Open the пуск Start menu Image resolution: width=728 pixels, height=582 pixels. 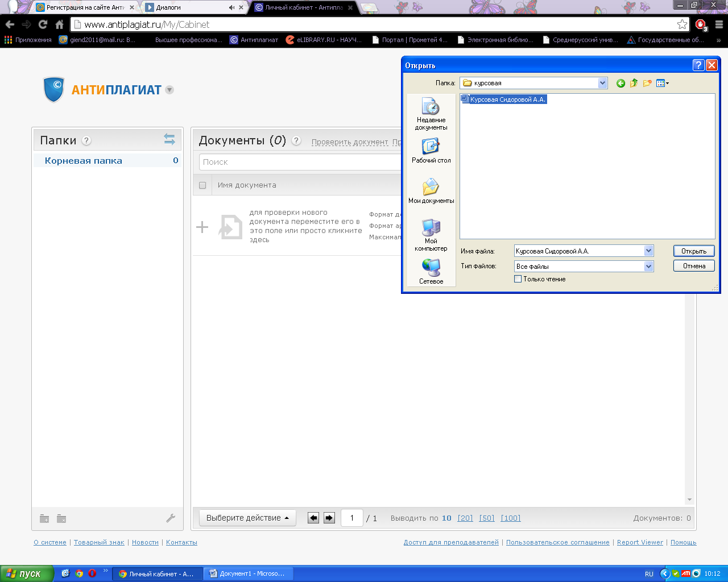click(27, 573)
